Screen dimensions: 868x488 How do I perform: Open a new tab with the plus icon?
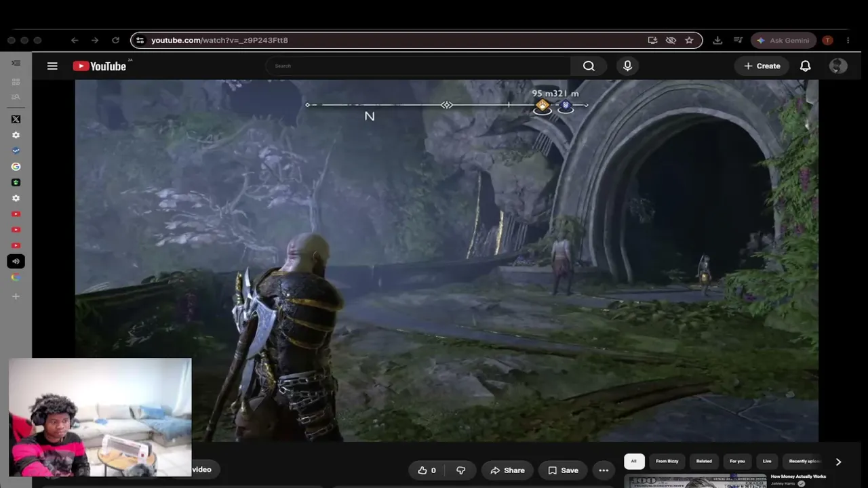[x=16, y=296]
